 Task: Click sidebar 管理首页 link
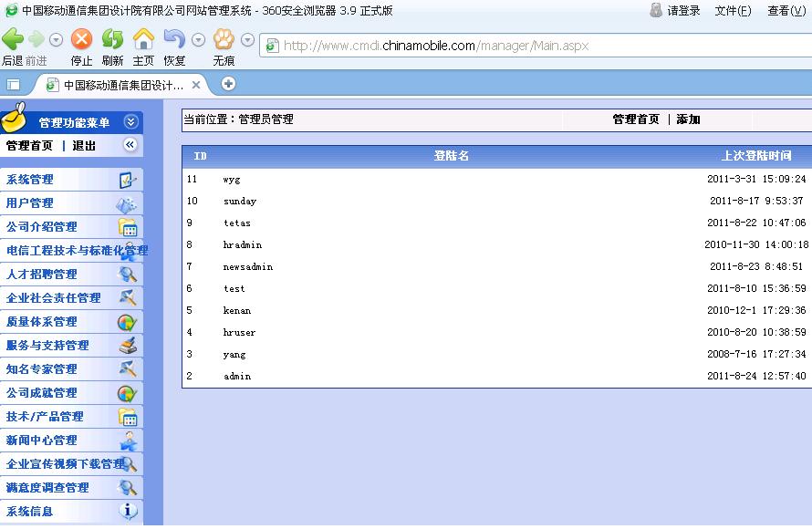[x=29, y=145]
